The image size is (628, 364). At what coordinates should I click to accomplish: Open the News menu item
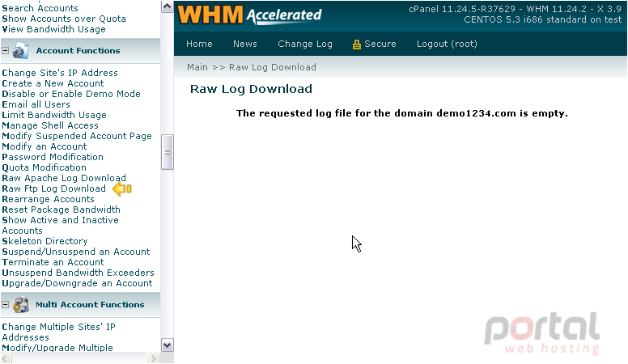(x=245, y=44)
